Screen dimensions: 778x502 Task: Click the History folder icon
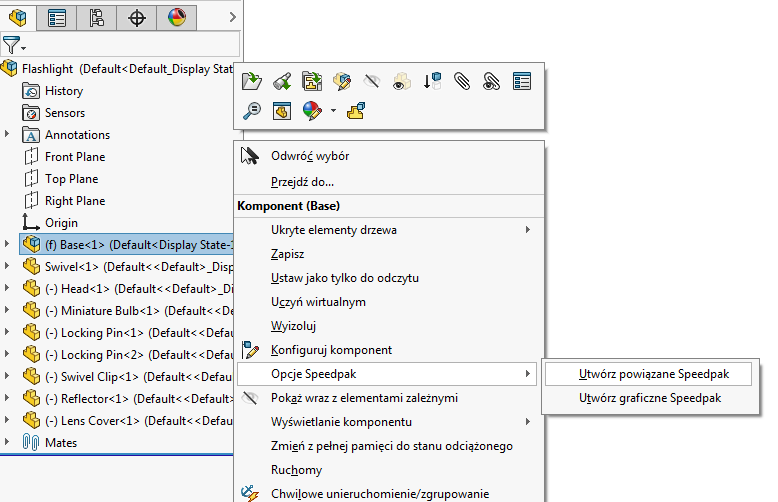[31, 91]
